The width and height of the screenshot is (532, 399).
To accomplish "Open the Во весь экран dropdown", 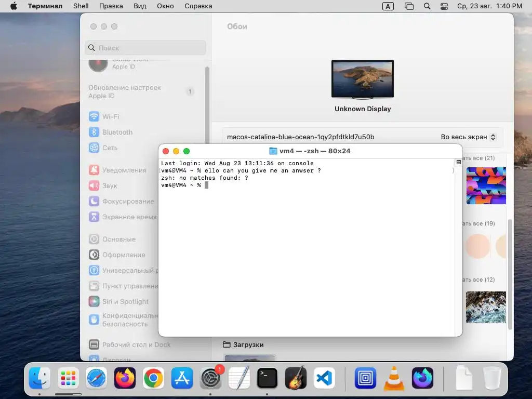I will coord(468,137).
